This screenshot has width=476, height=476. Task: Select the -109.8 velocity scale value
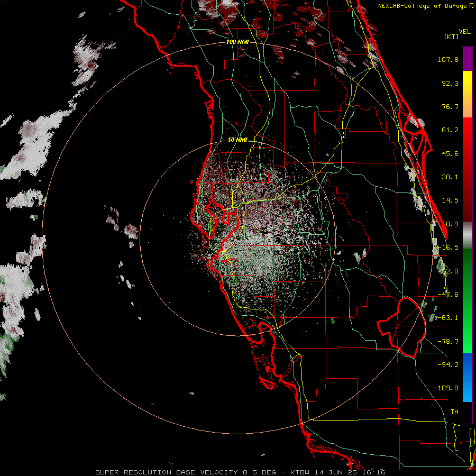446,388
